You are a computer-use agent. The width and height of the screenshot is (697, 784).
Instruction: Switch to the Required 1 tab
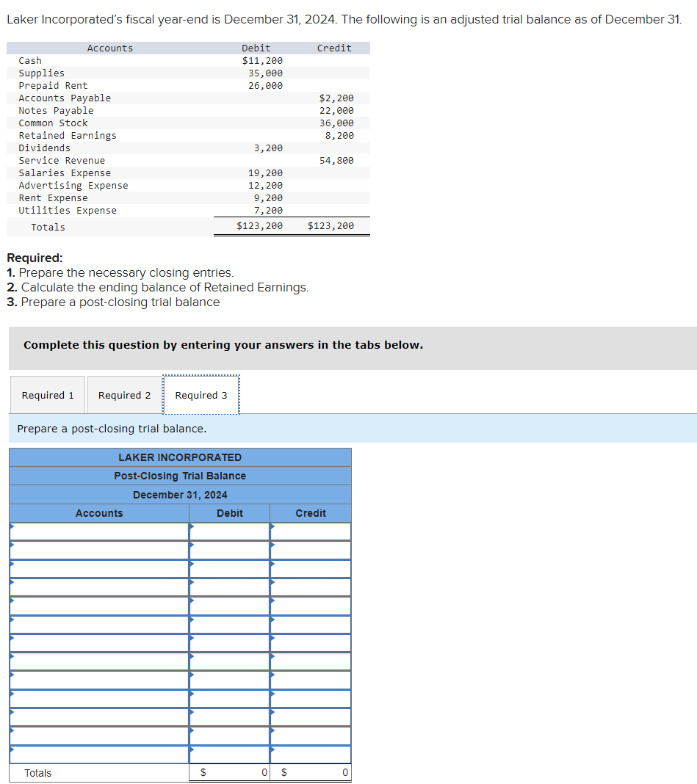coord(47,395)
